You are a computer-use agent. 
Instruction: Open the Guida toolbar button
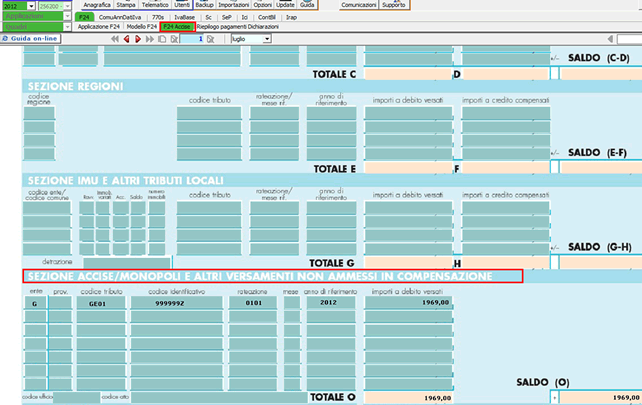coord(307,5)
